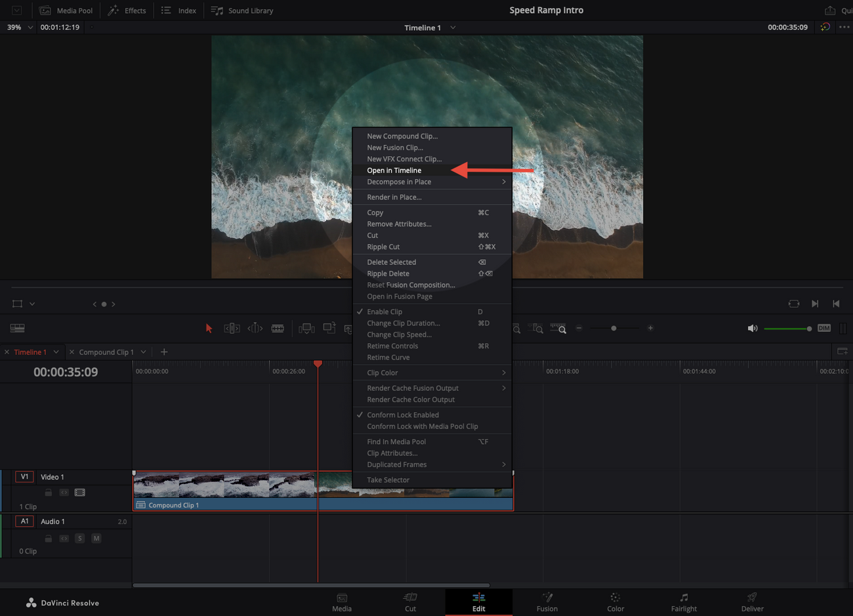Viewport: 853px width, 616px height.
Task: Mute Audio 1 track with M button
Action: click(x=96, y=538)
